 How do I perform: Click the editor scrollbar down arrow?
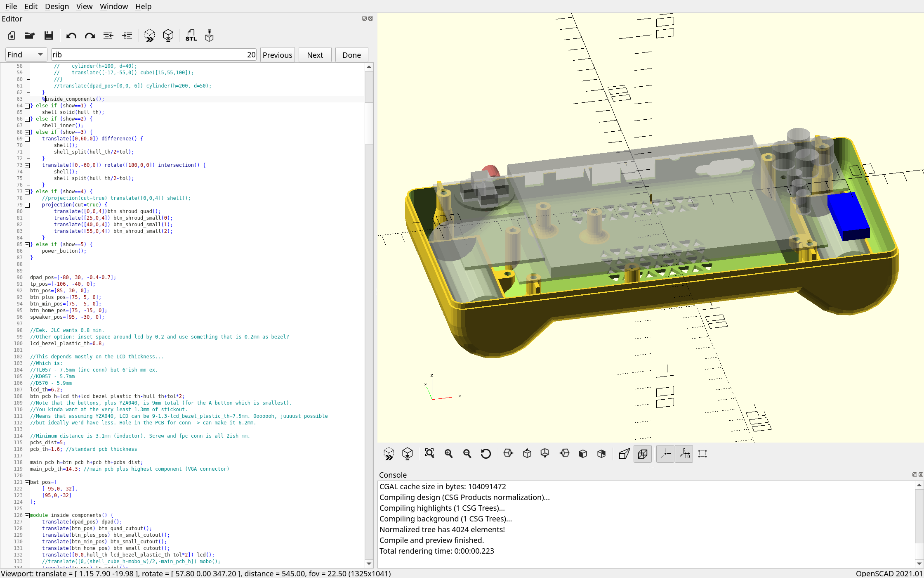pos(369,564)
